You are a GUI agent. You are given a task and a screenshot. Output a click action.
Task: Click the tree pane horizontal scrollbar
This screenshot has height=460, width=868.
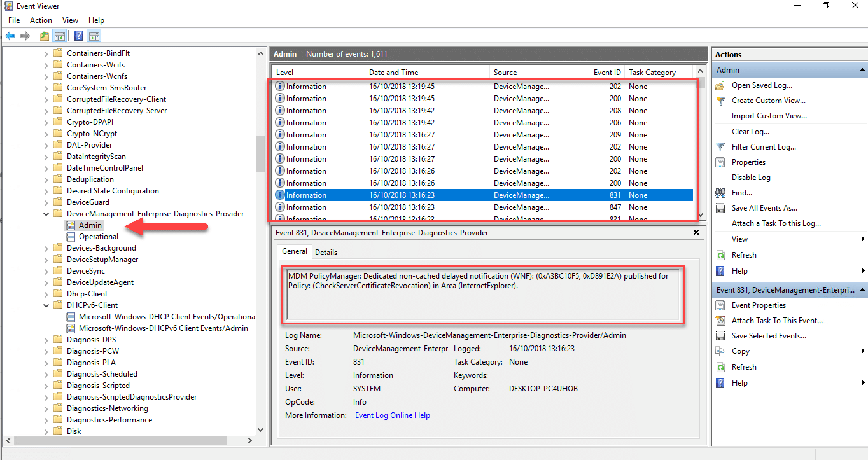pyautogui.click(x=120, y=440)
